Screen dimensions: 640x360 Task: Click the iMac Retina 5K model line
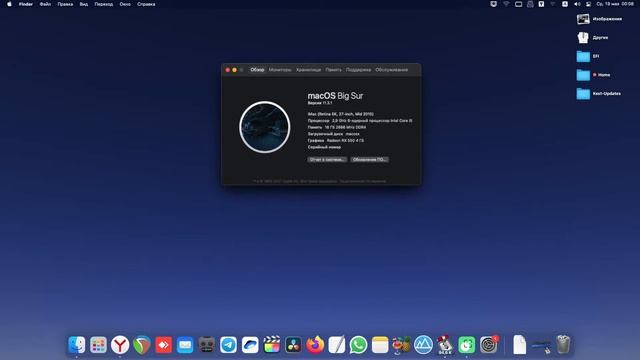(x=340, y=114)
